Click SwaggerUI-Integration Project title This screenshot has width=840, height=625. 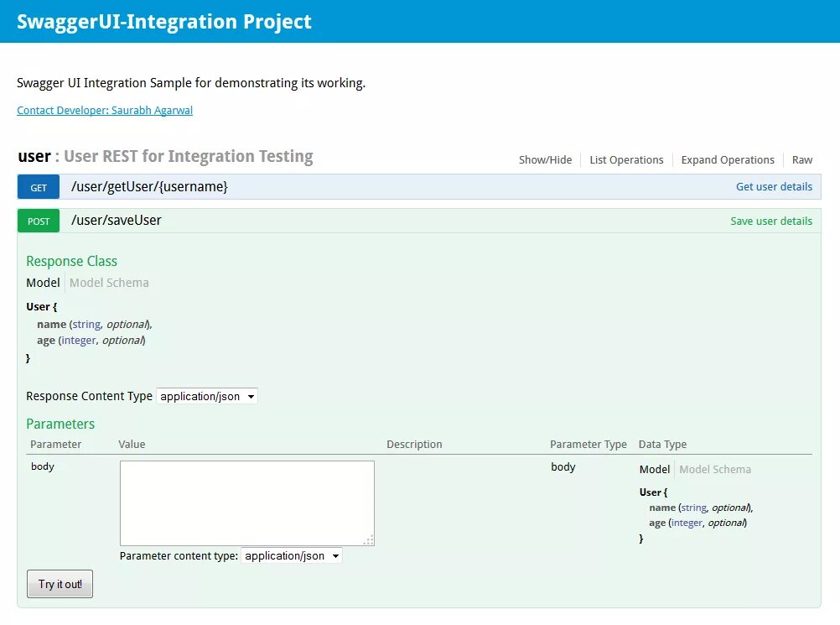coord(164,22)
